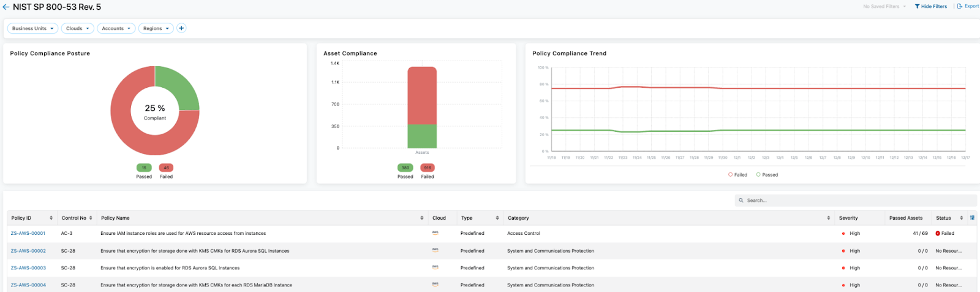This screenshot has width=980, height=292.
Task: Click the red portion of the Assets bar
Action: pos(422,96)
